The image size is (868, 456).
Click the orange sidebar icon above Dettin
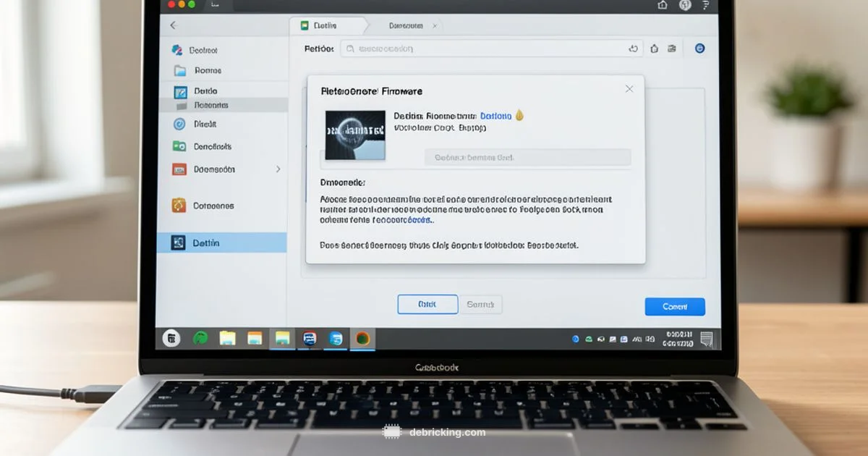coord(179,206)
